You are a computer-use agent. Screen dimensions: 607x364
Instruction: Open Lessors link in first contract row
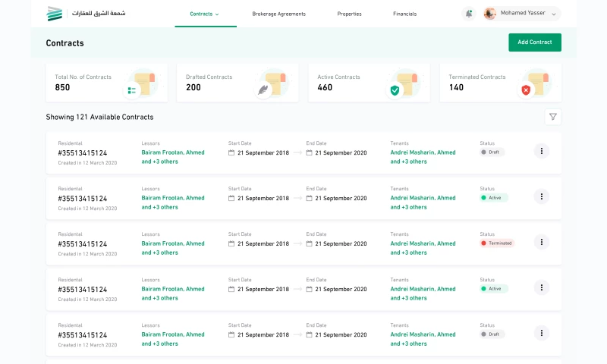tap(172, 152)
